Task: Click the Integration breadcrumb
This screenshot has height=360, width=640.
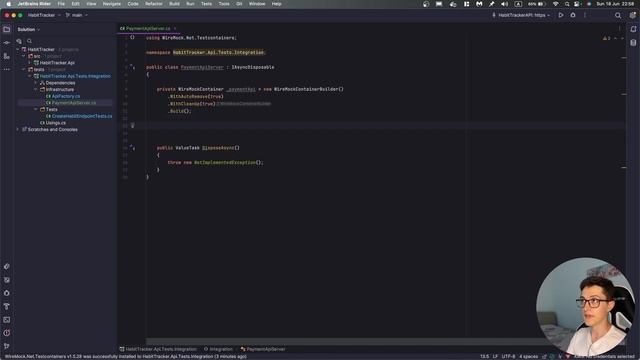Action: pyautogui.click(x=218, y=349)
